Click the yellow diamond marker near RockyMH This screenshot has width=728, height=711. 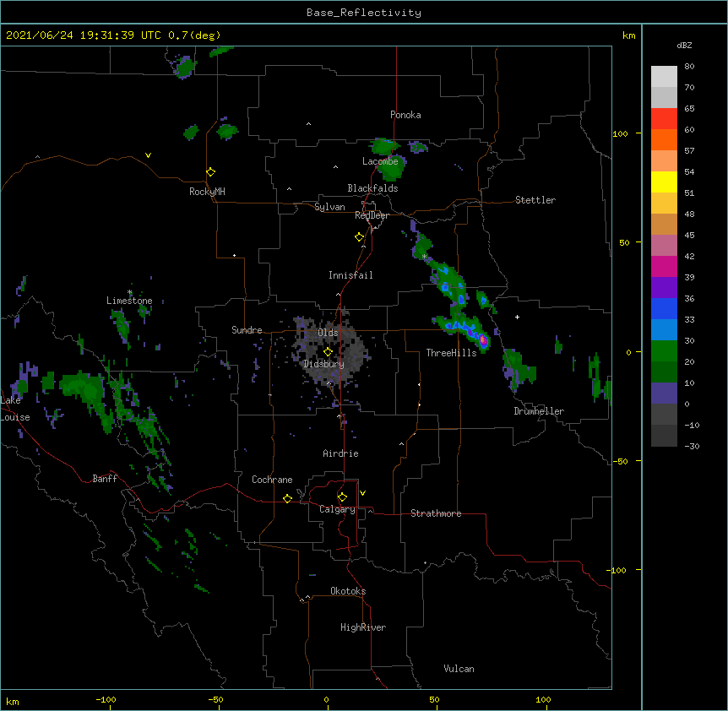click(210, 172)
